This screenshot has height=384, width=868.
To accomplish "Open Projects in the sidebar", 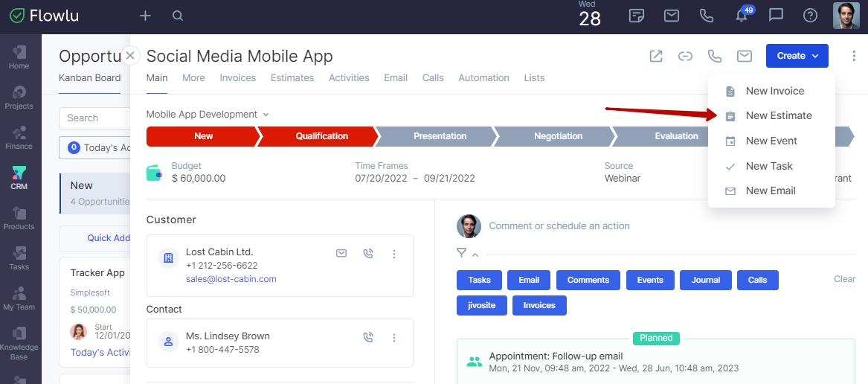I will tap(19, 98).
